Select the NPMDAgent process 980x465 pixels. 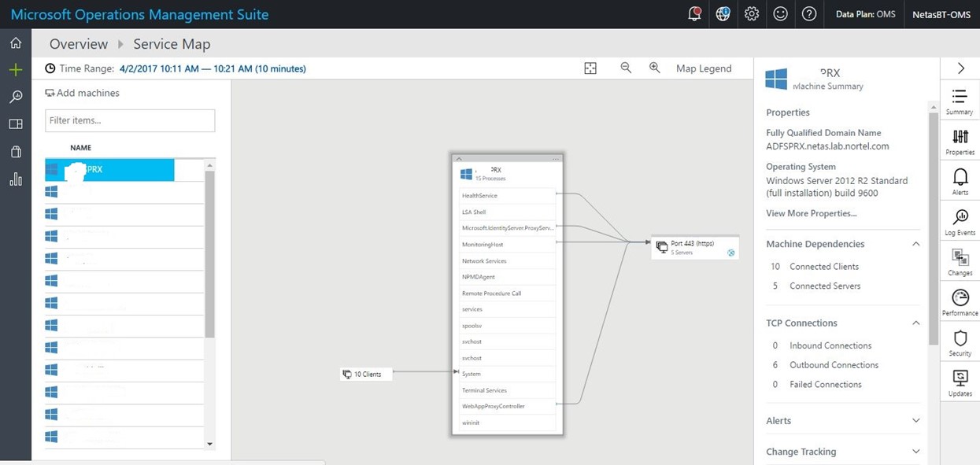[507, 277]
